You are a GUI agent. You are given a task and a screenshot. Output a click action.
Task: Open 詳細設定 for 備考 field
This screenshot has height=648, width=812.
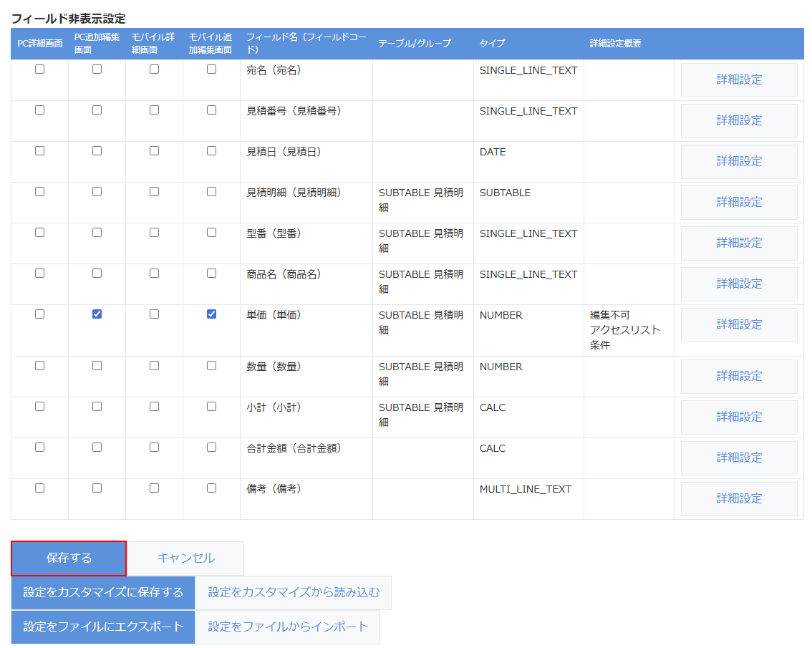(x=739, y=499)
